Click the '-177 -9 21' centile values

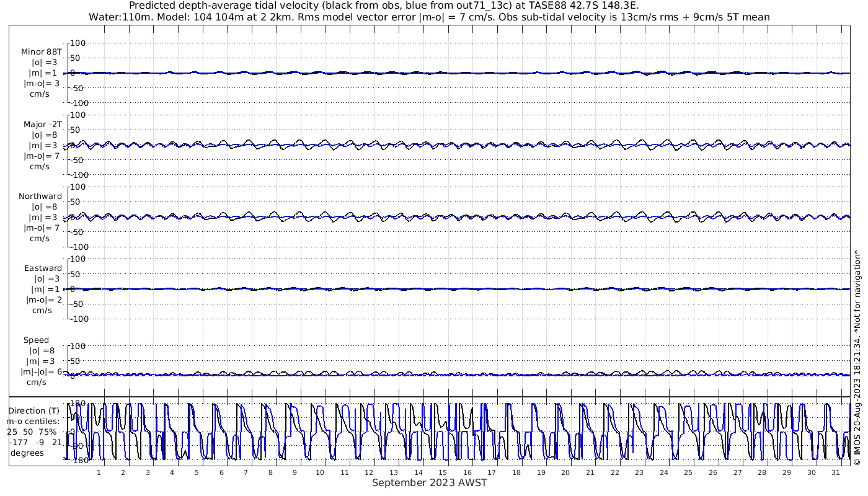[x=35, y=442]
